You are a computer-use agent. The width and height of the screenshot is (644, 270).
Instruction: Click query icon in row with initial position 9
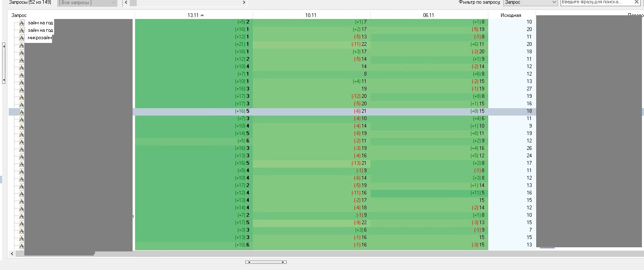(21, 127)
